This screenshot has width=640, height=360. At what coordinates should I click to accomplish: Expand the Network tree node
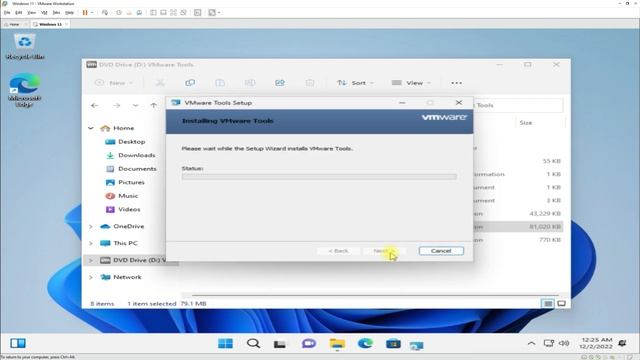[91, 277]
